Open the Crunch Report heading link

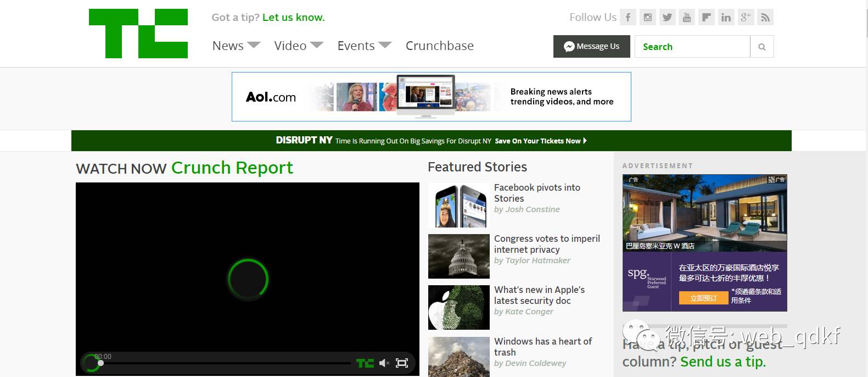click(232, 167)
